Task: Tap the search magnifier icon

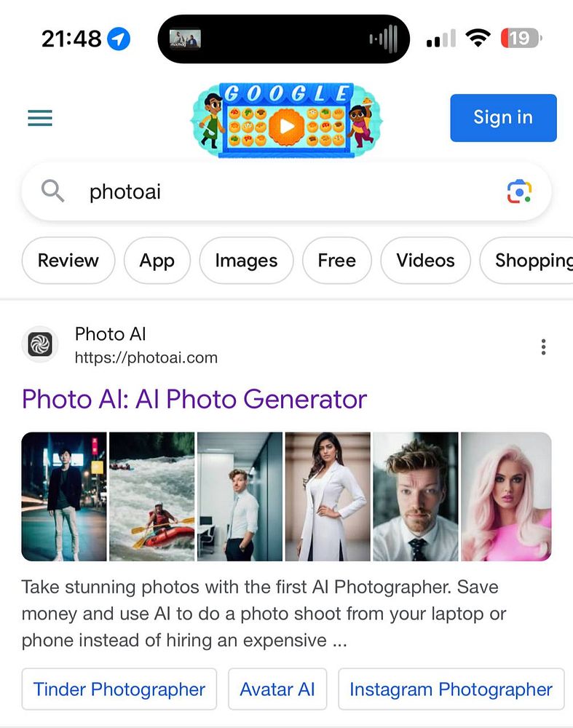Action: coord(52,191)
